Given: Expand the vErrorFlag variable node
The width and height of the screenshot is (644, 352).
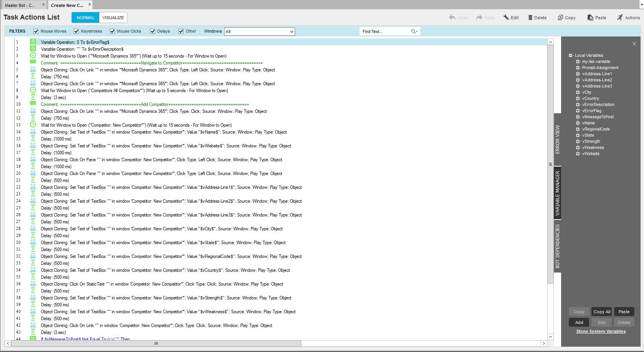Looking at the screenshot, I should 578,111.
